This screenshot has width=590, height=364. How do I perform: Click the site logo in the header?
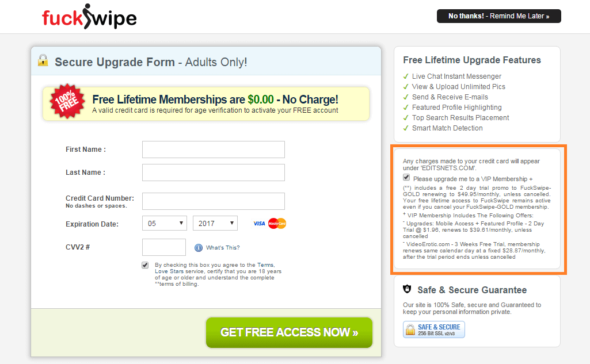coord(89,17)
